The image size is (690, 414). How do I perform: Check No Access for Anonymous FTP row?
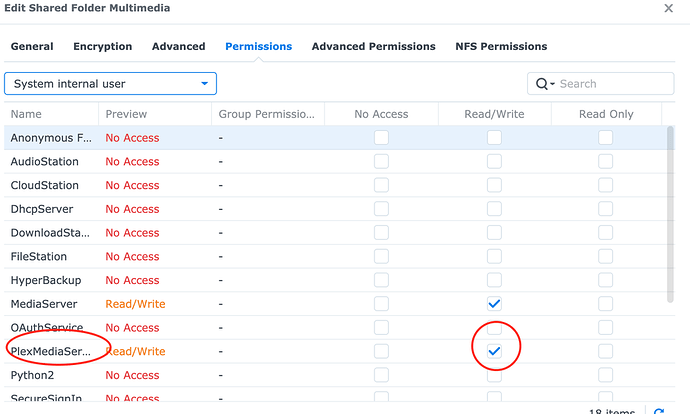382,138
